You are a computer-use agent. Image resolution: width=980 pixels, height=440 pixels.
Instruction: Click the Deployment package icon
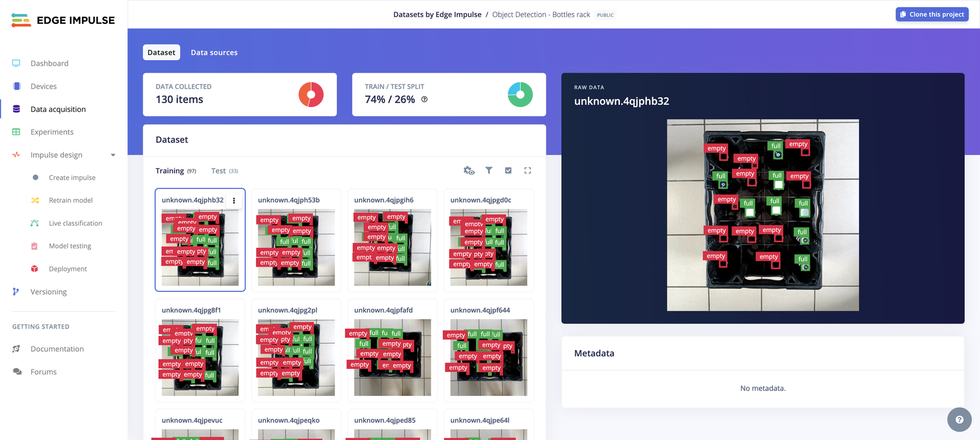click(35, 269)
